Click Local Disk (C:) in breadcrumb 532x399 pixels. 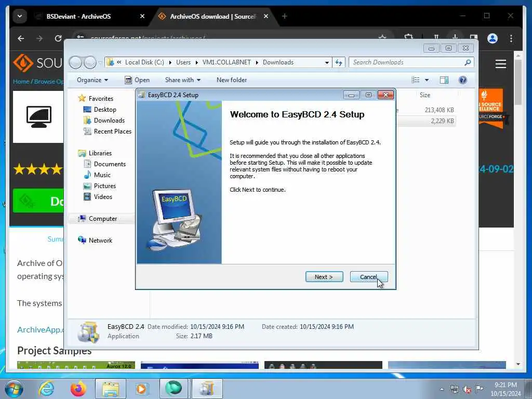click(144, 62)
